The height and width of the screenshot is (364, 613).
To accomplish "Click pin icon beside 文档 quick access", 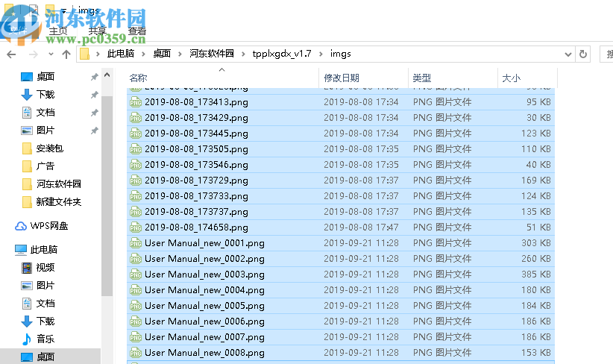I will [94, 113].
